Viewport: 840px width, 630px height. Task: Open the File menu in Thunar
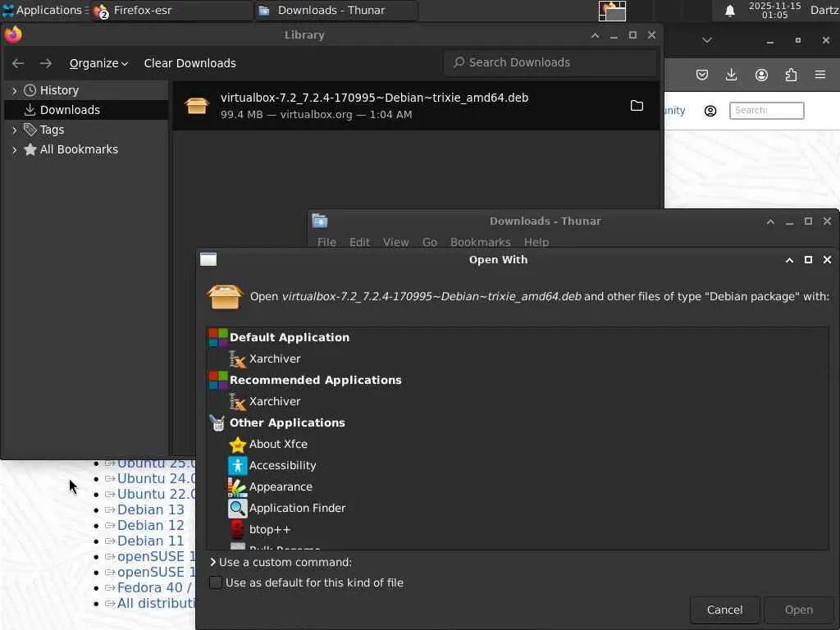pyautogui.click(x=326, y=242)
